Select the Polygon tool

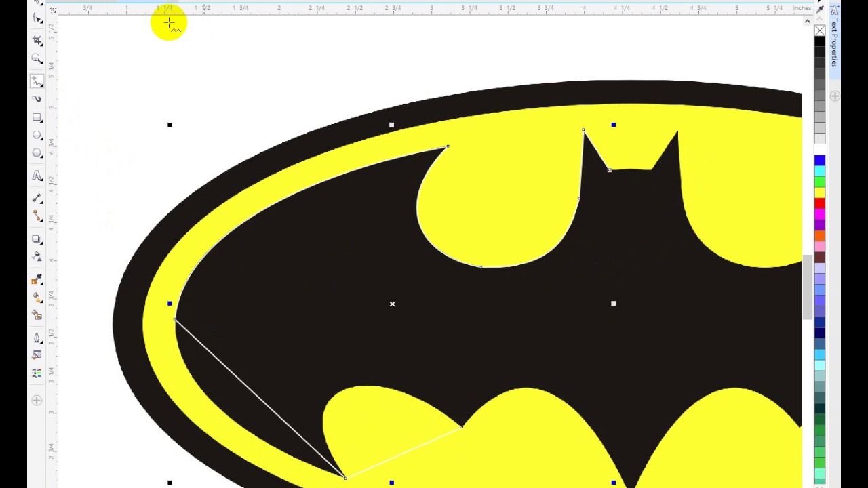tap(37, 153)
